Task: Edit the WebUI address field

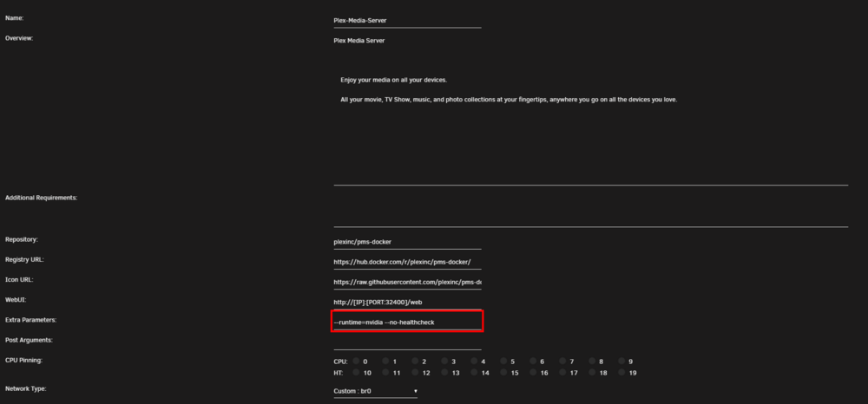Action: pyautogui.click(x=407, y=302)
